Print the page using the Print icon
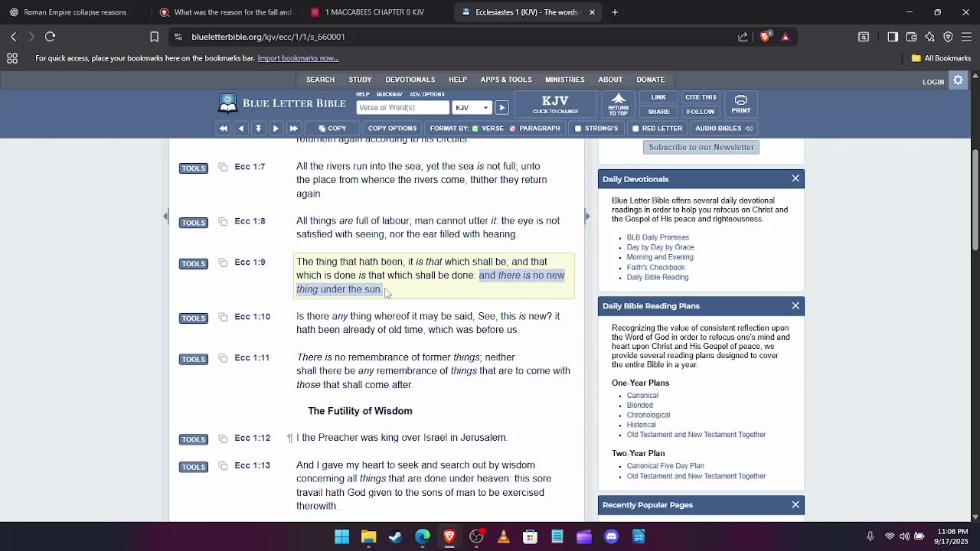This screenshot has width=980, height=551. (x=741, y=104)
